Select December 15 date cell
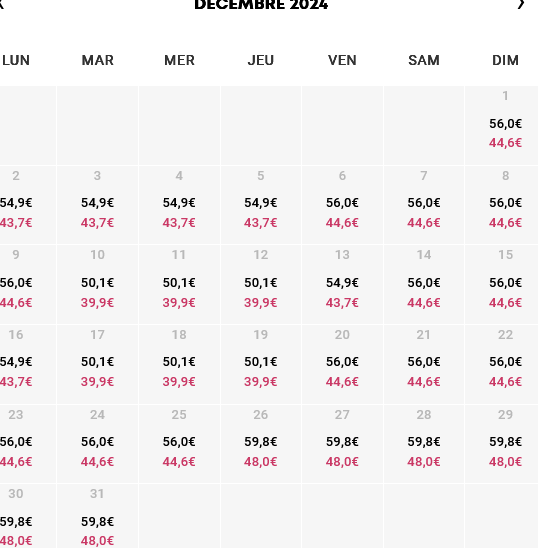 (x=501, y=284)
